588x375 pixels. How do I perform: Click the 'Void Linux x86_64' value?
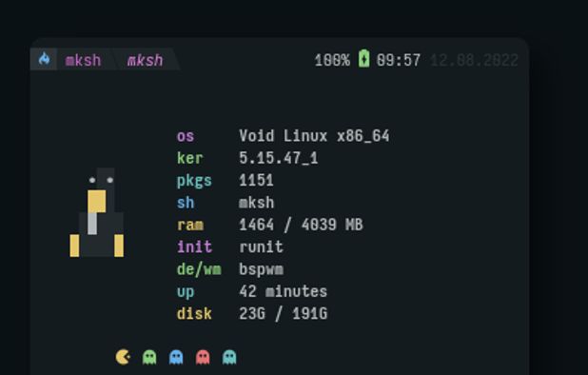tap(314, 136)
